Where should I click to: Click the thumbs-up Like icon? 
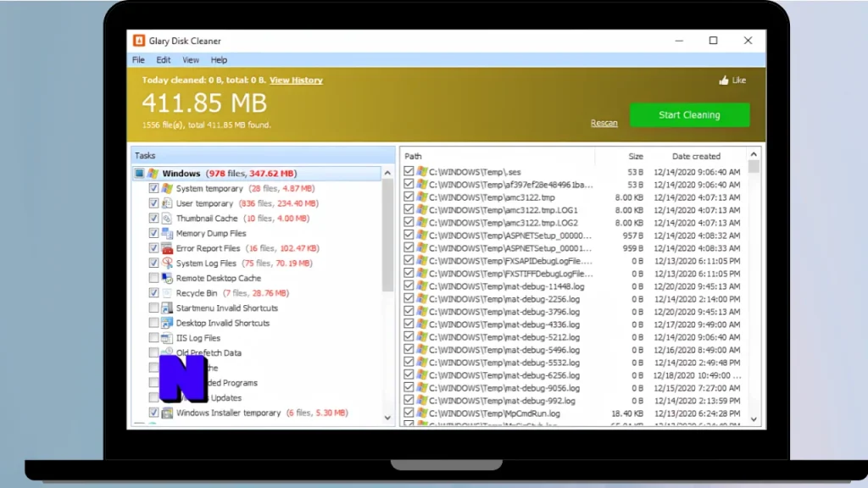724,80
